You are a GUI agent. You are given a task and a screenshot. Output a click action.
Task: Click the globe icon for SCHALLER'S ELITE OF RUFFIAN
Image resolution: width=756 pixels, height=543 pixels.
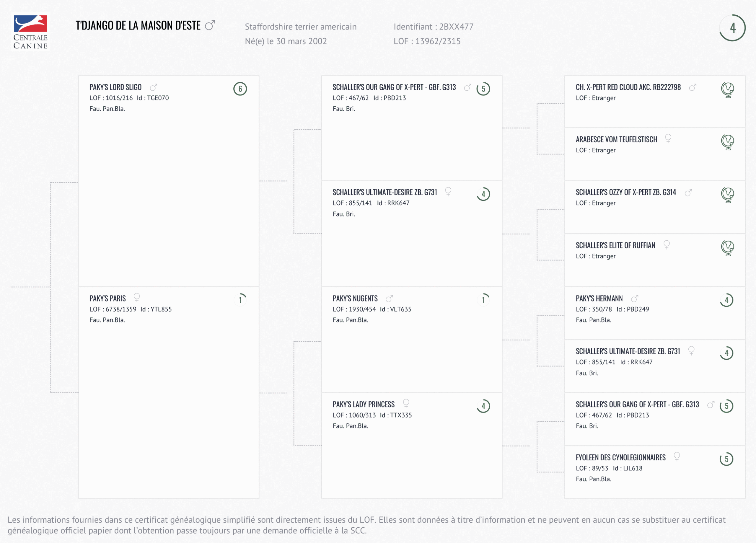727,248
